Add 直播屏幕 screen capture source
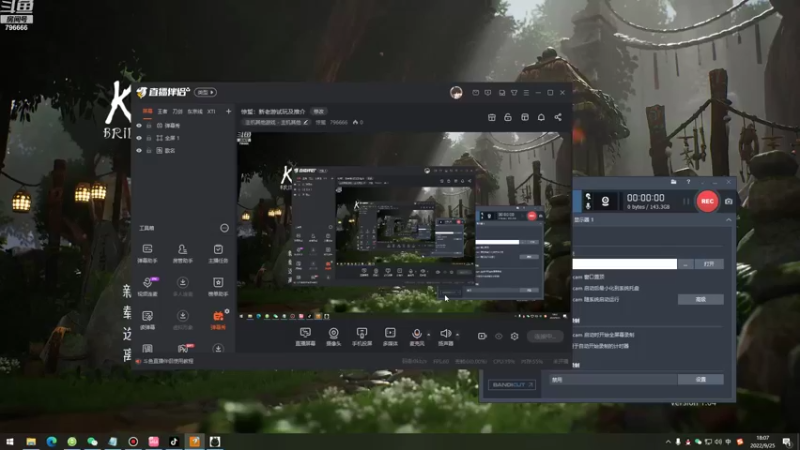The height and width of the screenshot is (450, 800). [x=305, y=337]
